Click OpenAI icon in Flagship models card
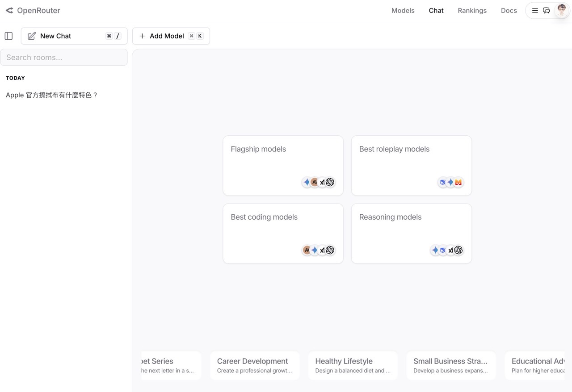 pos(330,182)
